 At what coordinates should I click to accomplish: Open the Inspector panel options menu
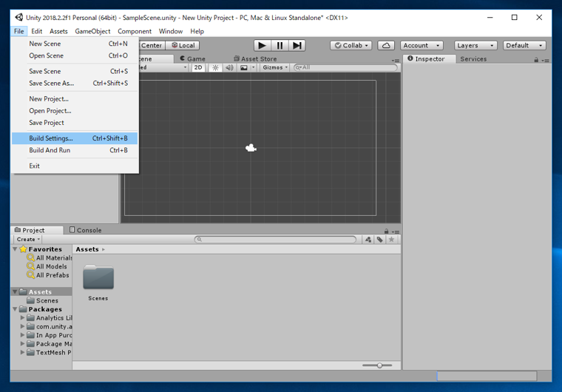point(546,60)
